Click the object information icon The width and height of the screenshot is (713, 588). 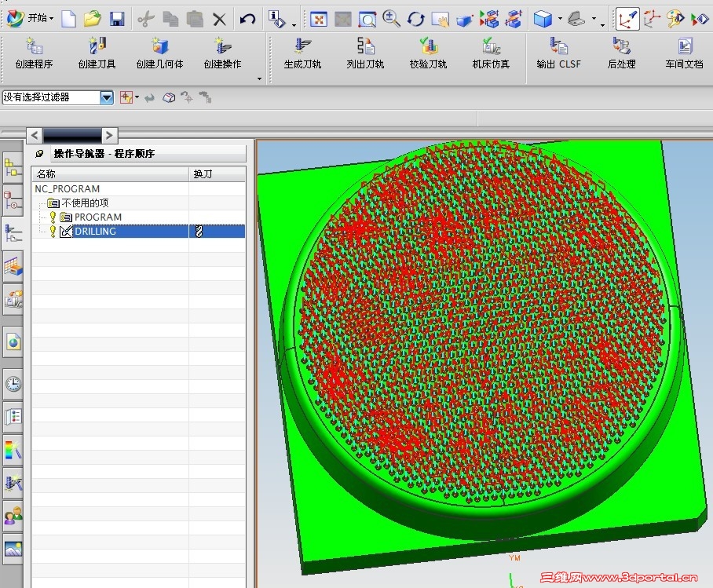(276, 19)
